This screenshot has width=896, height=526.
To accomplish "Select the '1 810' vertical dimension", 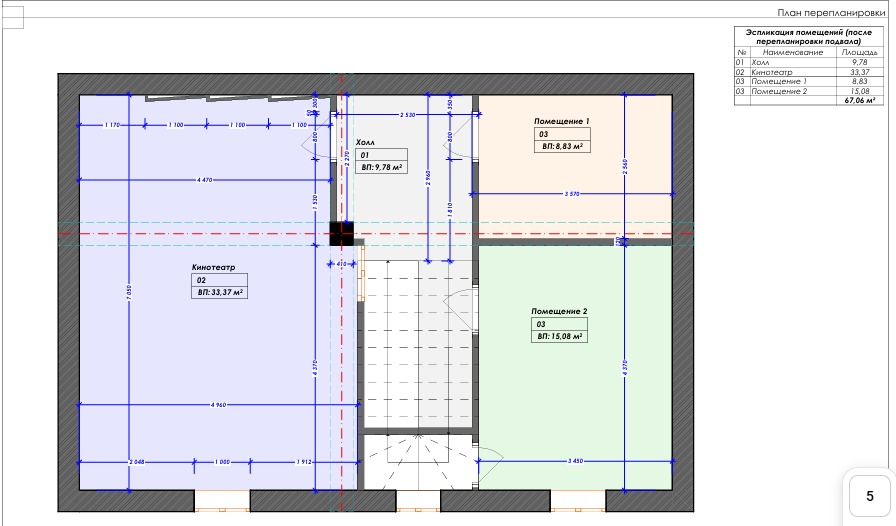I will click(450, 210).
